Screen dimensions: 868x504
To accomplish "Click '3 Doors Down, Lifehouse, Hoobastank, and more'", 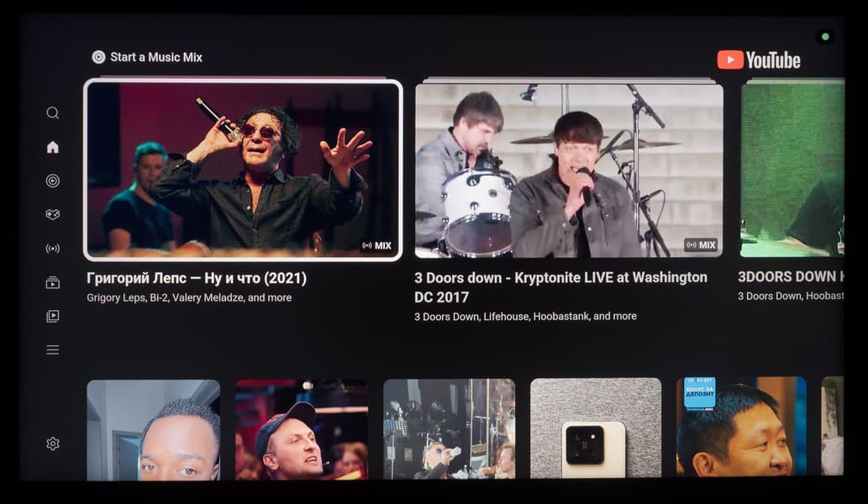I will click(x=525, y=317).
